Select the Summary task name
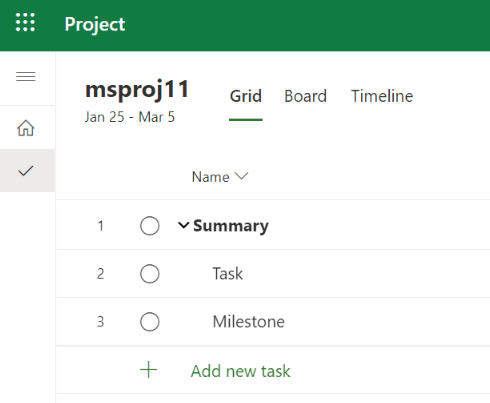This screenshot has width=490, height=403. click(x=231, y=226)
